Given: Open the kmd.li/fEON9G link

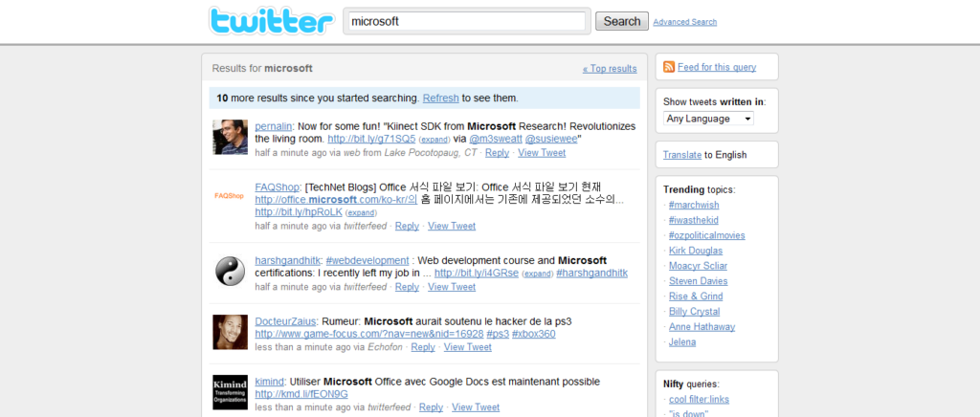Looking at the screenshot, I should click(x=301, y=394).
